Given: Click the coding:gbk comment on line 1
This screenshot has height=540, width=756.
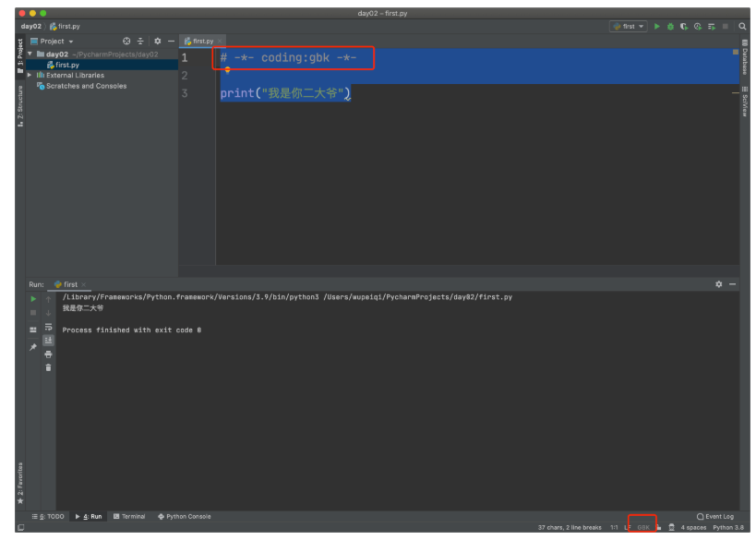Looking at the screenshot, I should pos(288,58).
